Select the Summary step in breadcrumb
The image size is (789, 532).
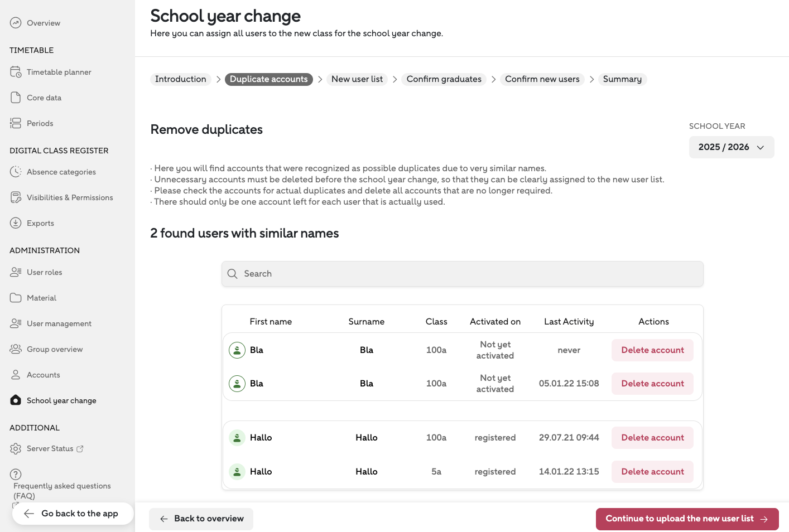[x=622, y=79]
